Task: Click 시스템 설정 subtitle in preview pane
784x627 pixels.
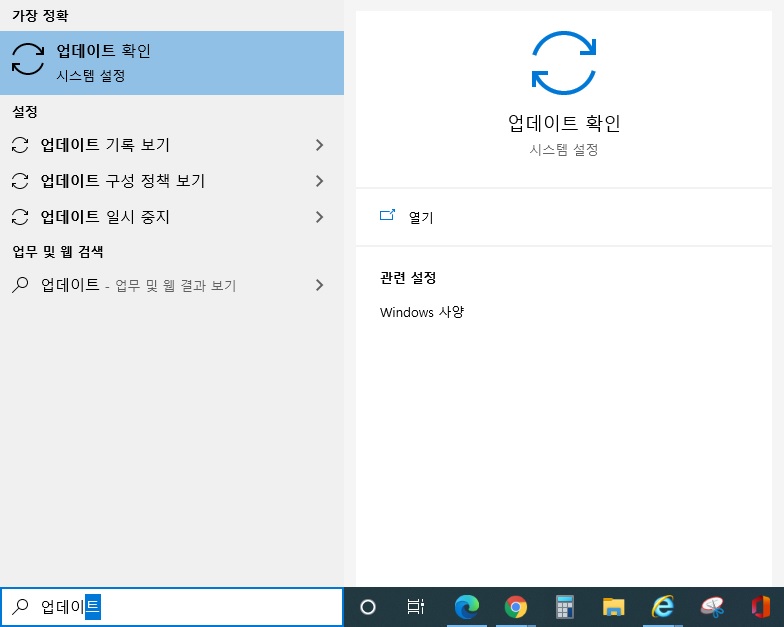Action: [564, 150]
